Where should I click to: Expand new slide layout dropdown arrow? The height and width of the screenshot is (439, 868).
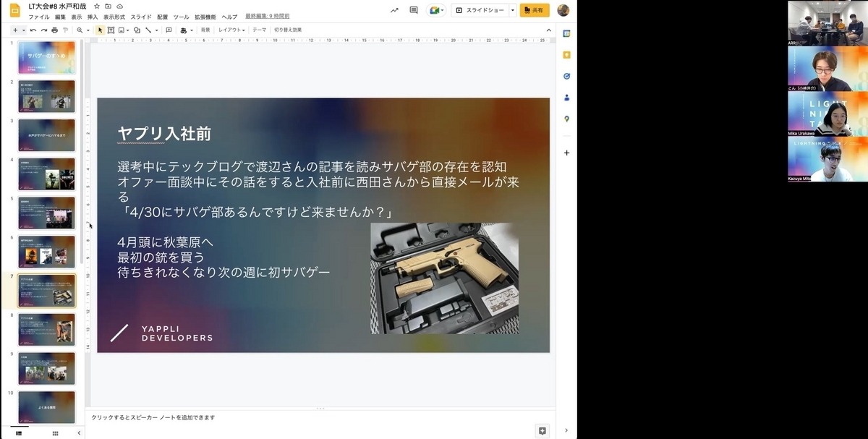tap(23, 30)
